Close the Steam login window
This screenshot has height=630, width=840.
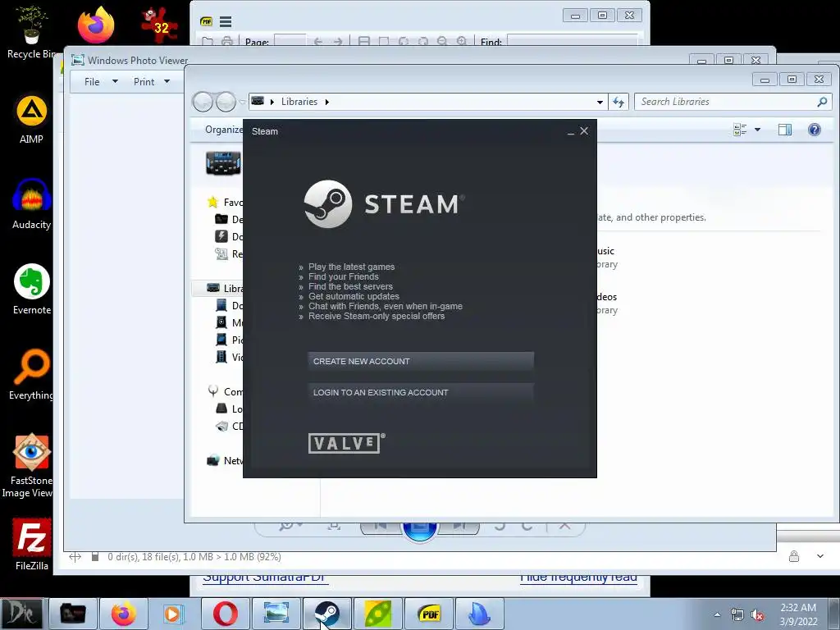tap(584, 130)
